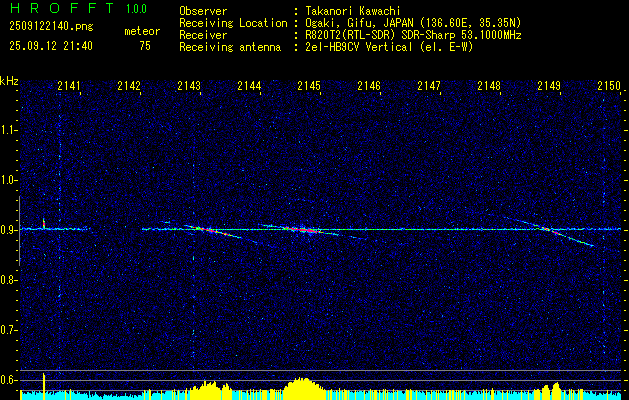Click the meteor count 75
The height and width of the screenshot is (400, 629).
[145, 46]
